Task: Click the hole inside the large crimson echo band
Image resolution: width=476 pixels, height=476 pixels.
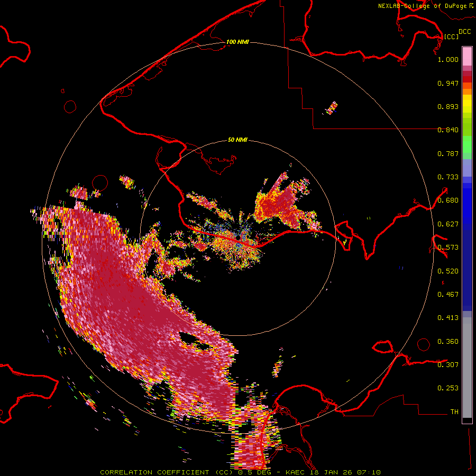Action: coord(188,338)
